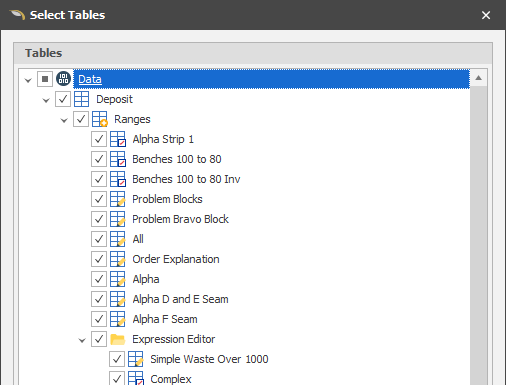The image size is (508, 385).
Task: Click the Data link label
Action: point(90,79)
